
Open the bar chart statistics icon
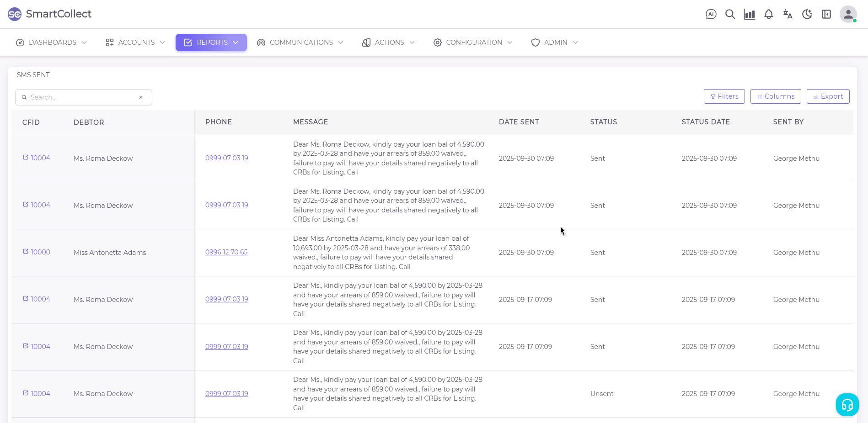tap(749, 14)
